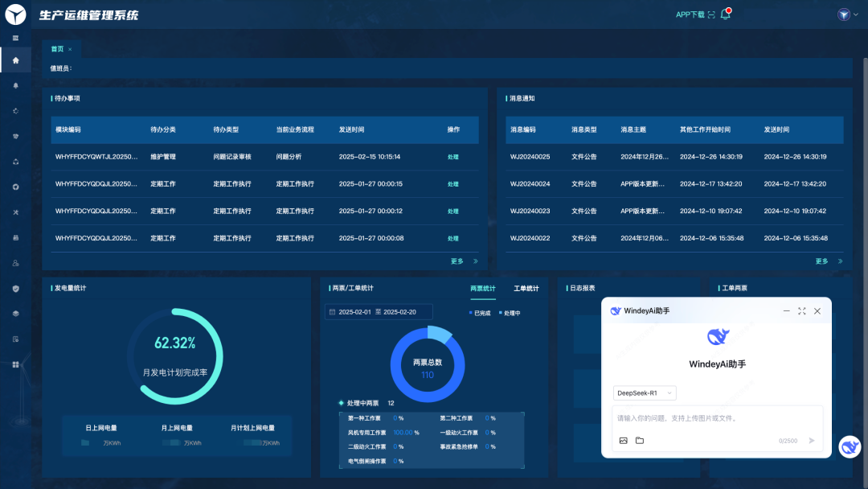Expand WindeyAi assistant to fullscreen
The height and width of the screenshot is (489, 868).
coord(801,311)
